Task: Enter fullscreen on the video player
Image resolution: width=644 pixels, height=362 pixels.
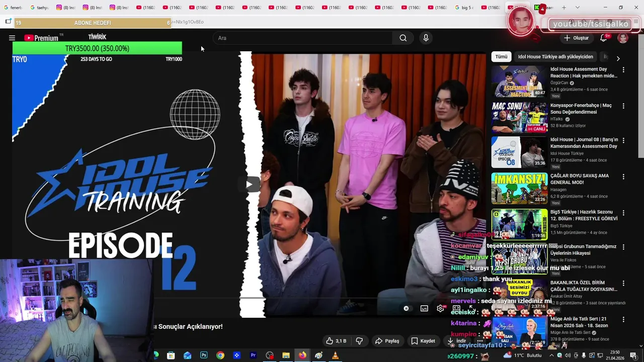Action: click(471, 308)
